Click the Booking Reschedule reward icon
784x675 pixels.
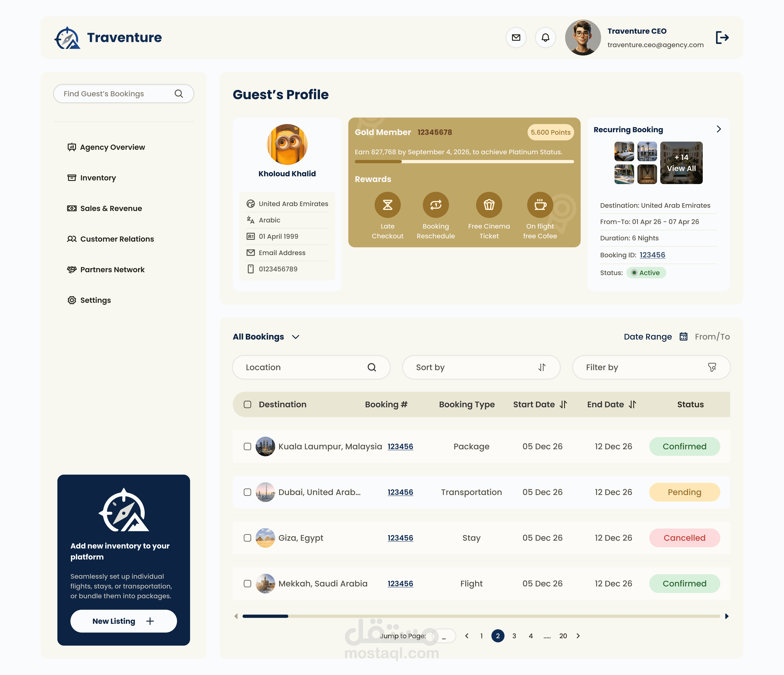tap(435, 205)
